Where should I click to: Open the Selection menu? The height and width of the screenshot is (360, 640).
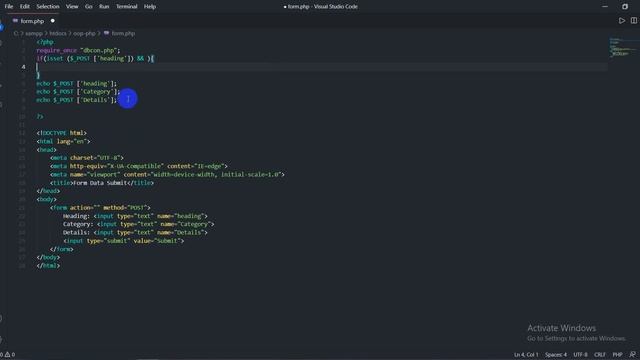point(48,7)
